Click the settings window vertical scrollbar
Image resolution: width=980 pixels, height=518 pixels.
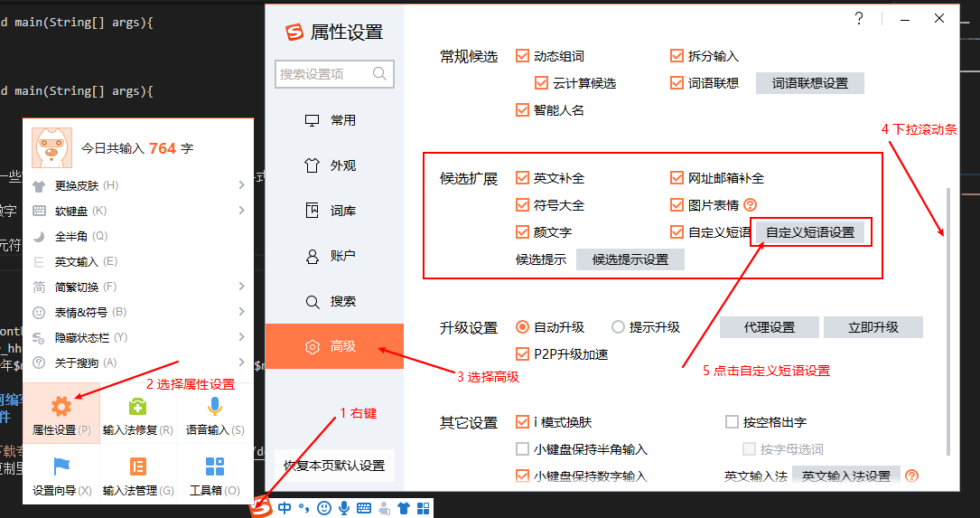[x=948, y=322]
